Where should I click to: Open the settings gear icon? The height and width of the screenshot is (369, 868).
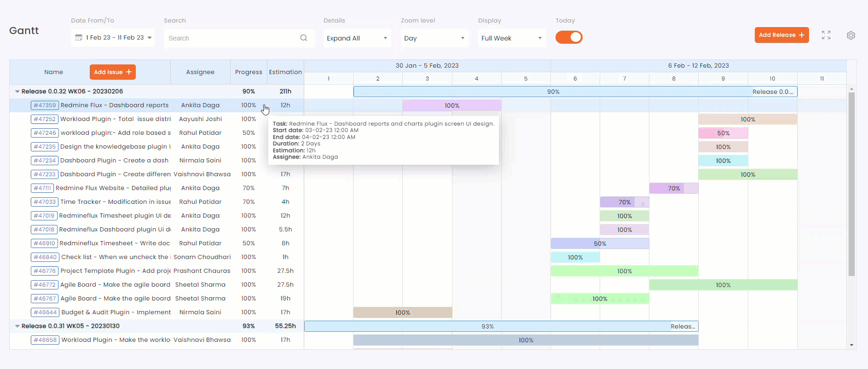[x=851, y=35]
